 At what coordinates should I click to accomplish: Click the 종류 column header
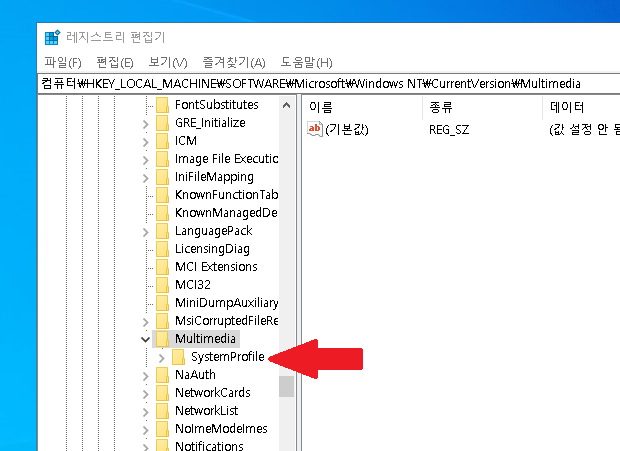[482, 107]
